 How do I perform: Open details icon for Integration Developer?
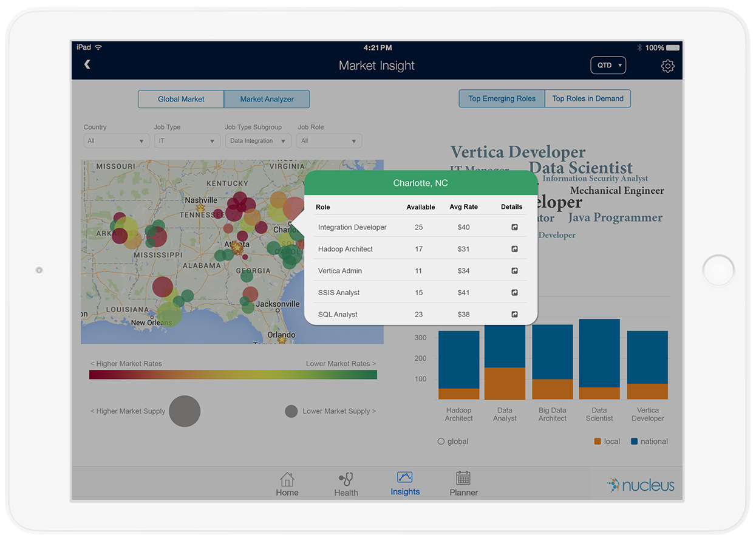coord(514,227)
